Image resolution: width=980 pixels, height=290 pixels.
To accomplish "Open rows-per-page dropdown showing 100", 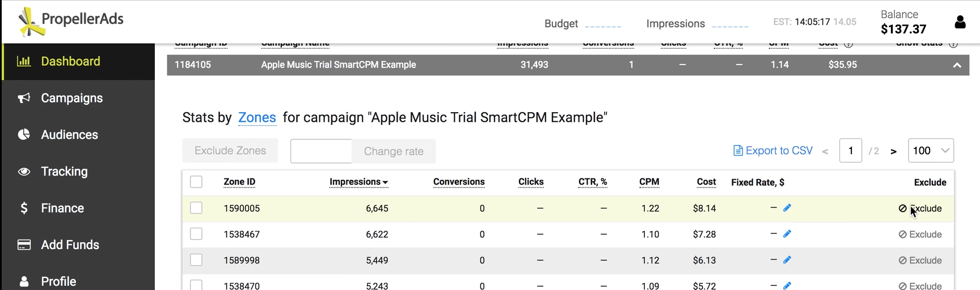I will click(931, 151).
